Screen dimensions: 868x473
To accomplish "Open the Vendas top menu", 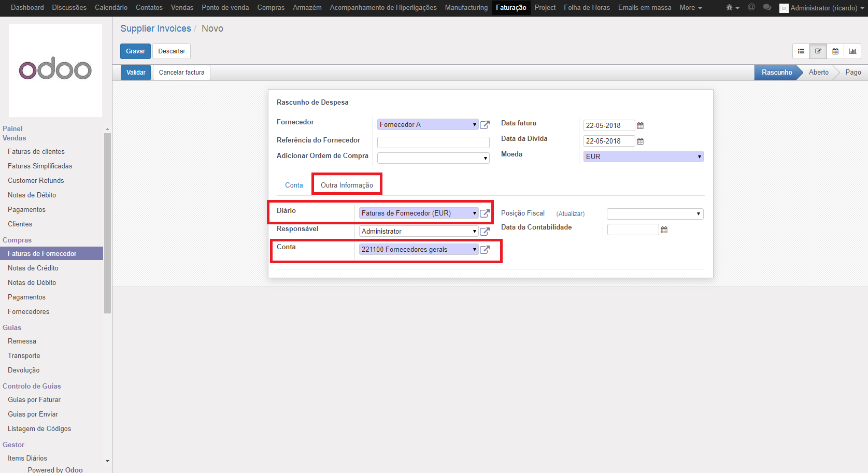I will 182,8.
